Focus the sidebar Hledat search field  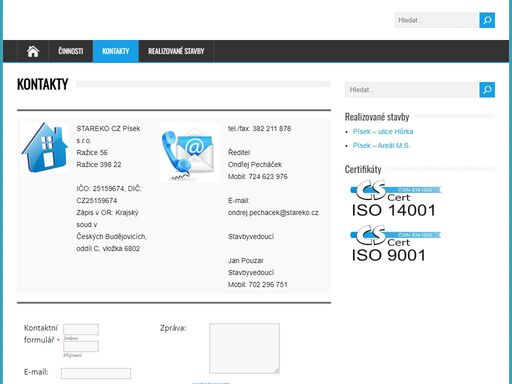412,90
